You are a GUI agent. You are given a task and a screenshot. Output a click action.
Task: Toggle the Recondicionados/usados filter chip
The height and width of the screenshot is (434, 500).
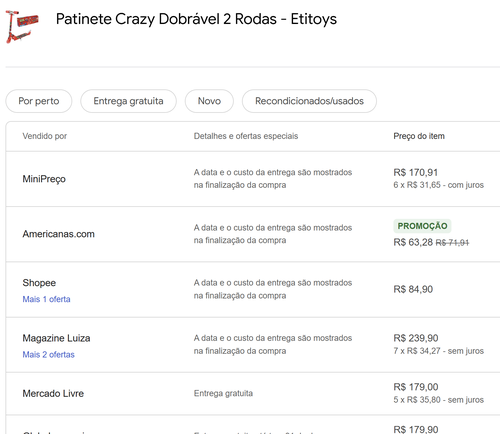[309, 101]
